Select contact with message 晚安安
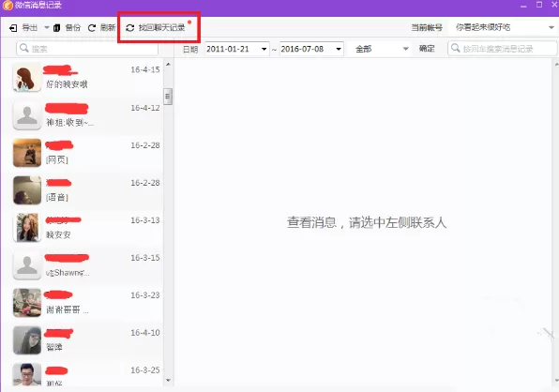Screen dimensions: 559x392 82,227
